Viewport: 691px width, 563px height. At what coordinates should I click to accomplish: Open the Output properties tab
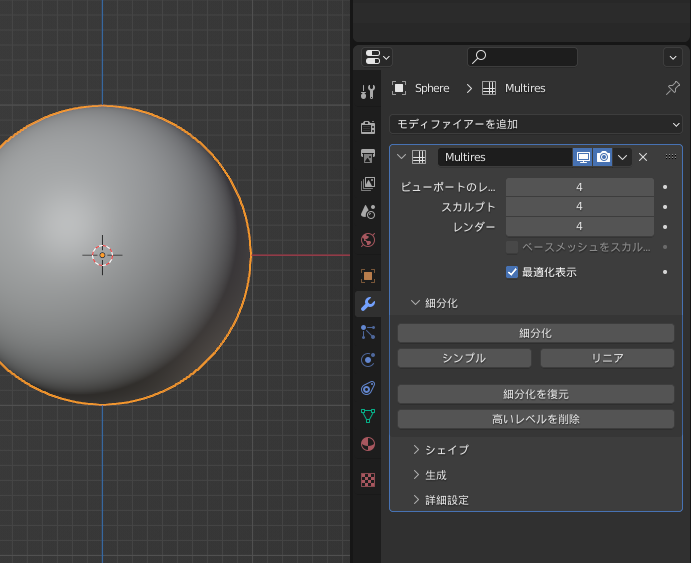[x=368, y=156]
